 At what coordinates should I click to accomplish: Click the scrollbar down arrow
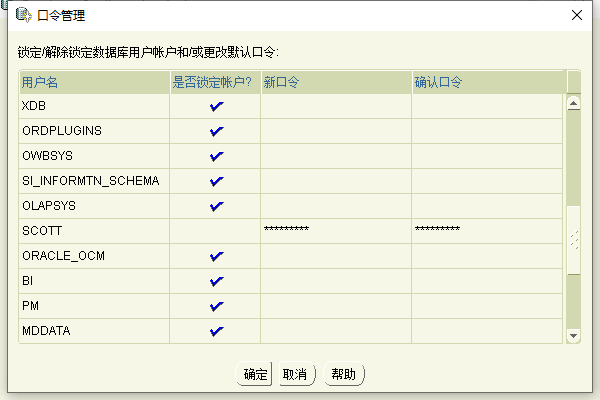point(573,336)
